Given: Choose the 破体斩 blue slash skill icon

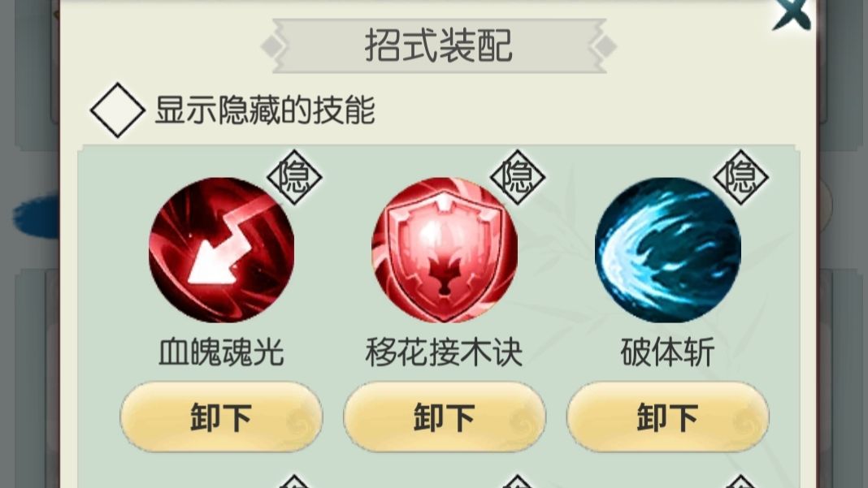Looking at the screenshot, I should pos(667,250).
